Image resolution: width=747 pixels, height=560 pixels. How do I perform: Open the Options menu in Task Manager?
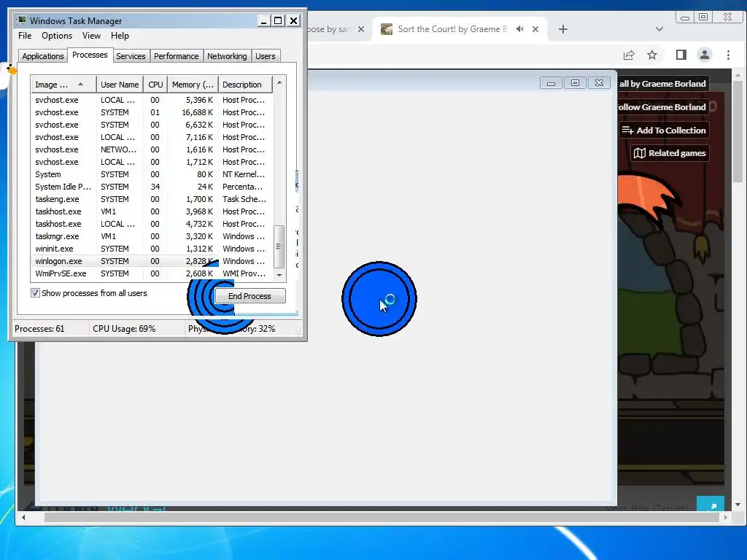coord(57,36)
